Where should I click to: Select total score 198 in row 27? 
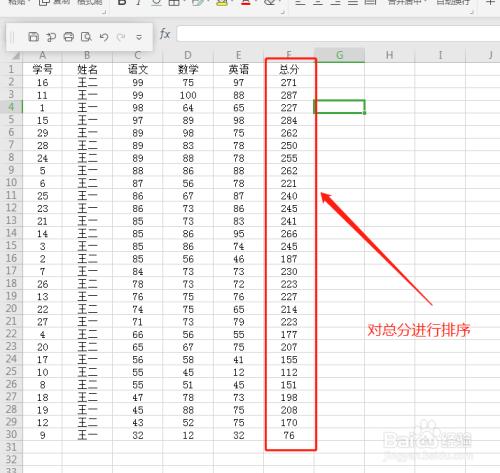tap(289, 397)
